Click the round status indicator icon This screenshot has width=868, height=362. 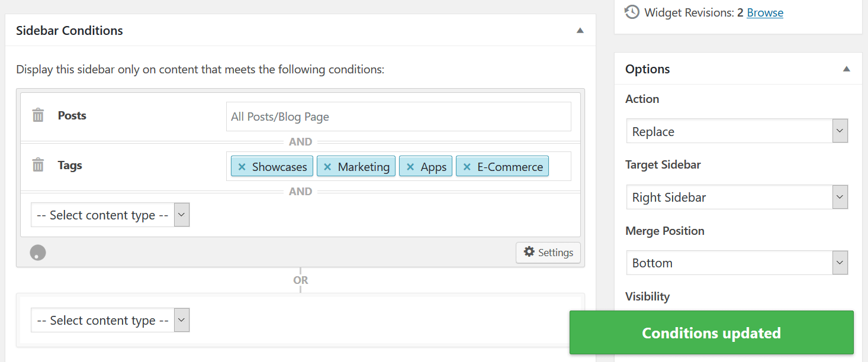(x=38, y=253)
